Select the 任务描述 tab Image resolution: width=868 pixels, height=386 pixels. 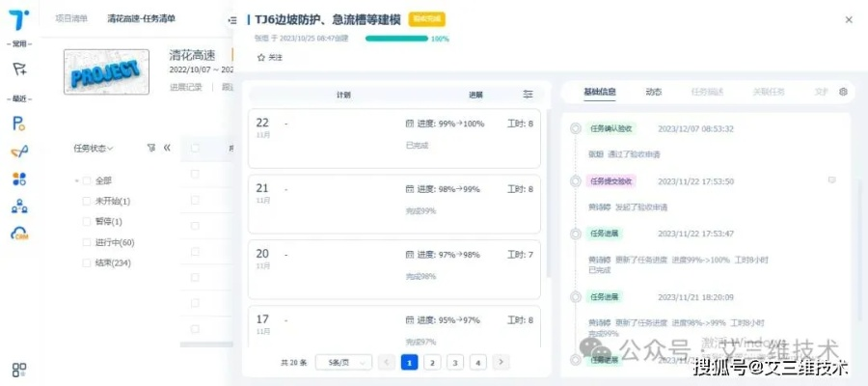click(707, 92)
